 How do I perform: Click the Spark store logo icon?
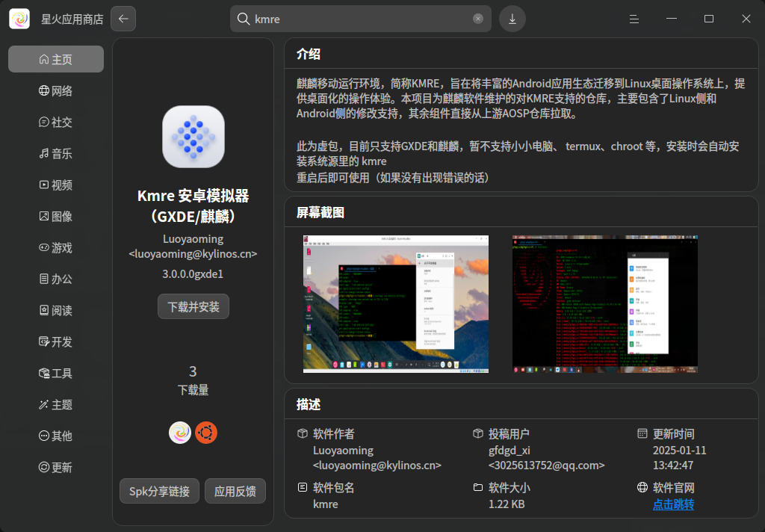click(x=180, y=433)
